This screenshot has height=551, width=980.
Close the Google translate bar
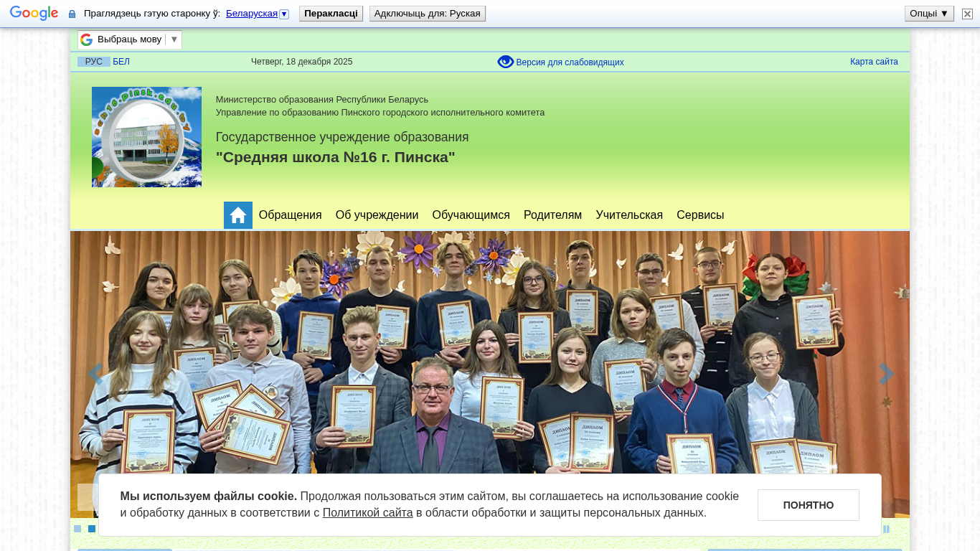(967, 14)
